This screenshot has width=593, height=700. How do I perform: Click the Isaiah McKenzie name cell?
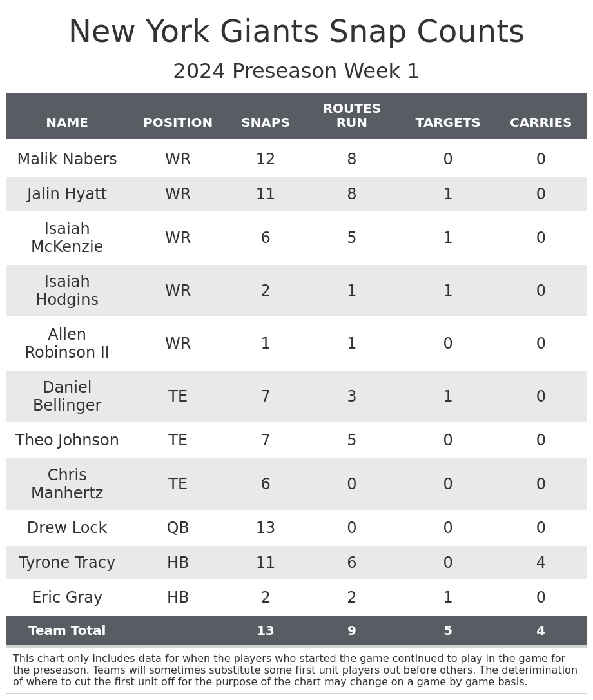[67, 238]
